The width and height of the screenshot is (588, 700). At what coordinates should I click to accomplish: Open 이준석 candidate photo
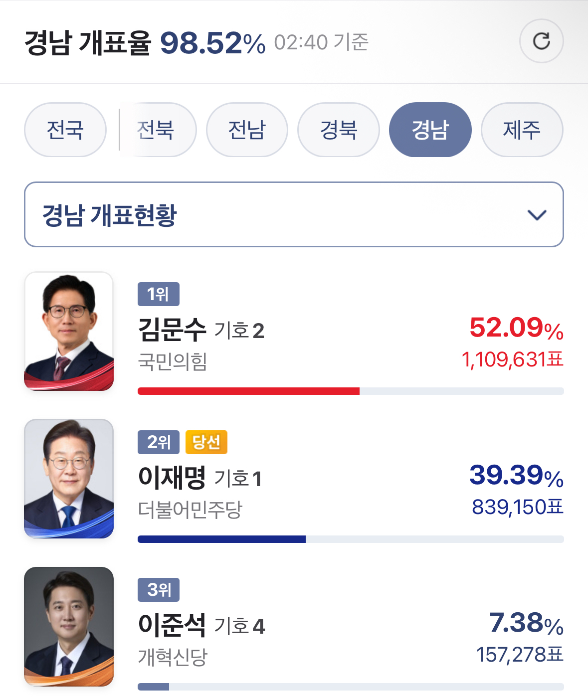[69, 627]
